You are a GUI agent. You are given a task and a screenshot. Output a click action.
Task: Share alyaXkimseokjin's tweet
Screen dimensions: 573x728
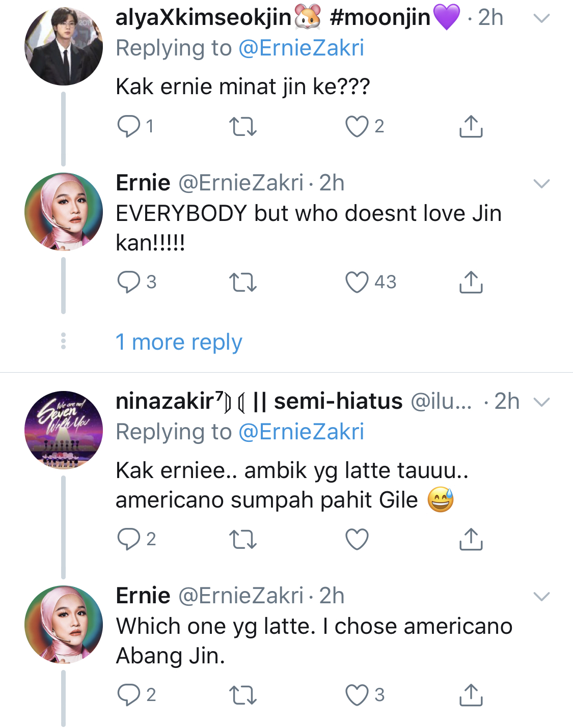pyautogui.click(x=471, y=126)
